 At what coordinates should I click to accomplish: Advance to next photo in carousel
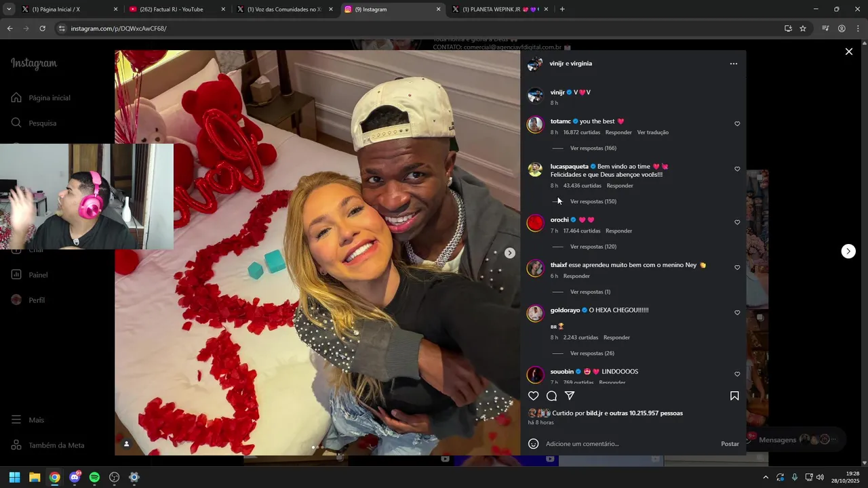coord(510,253)
